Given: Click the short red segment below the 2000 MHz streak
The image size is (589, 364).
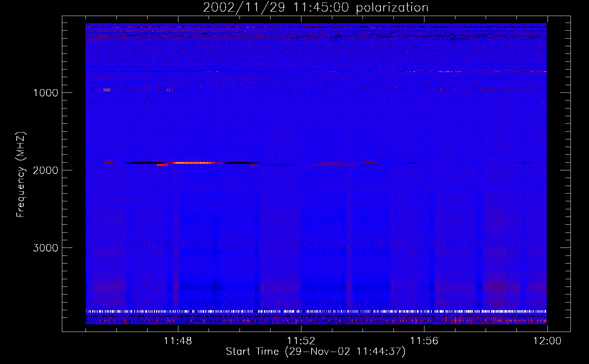Looking at the screenshot, I should [162, 165].
